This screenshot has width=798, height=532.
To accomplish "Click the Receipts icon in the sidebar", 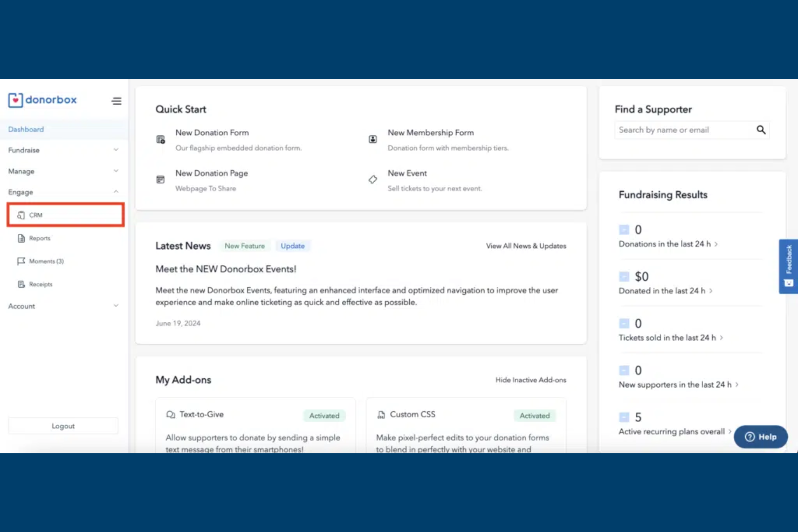I will [22, 284].
